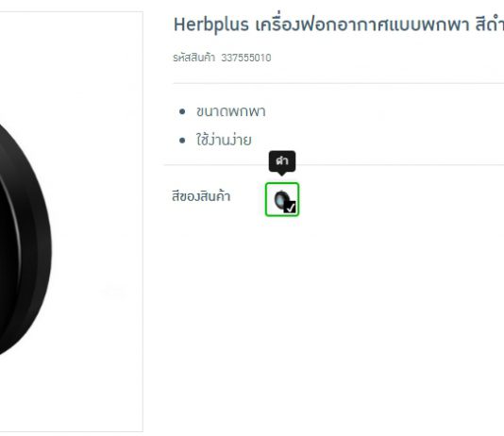Click "สีดำ" at the title end
Viewport: 504px width, 436px height.
point(490,25)
